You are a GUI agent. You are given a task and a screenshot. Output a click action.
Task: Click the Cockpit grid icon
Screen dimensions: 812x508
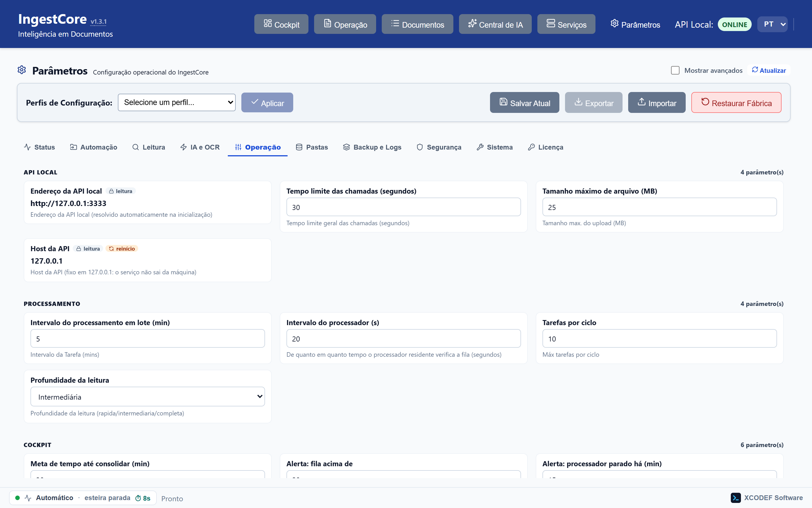(267, 23)
